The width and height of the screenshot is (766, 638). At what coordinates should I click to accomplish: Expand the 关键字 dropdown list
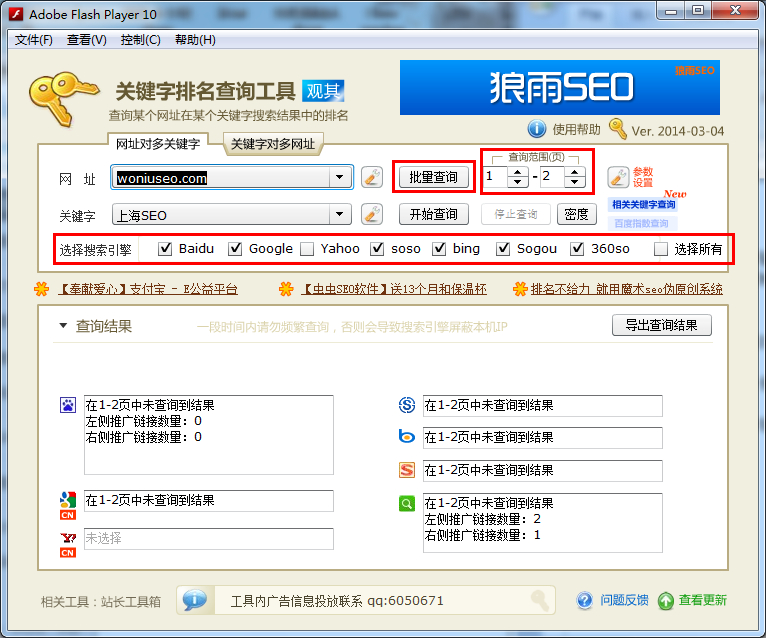342,214
